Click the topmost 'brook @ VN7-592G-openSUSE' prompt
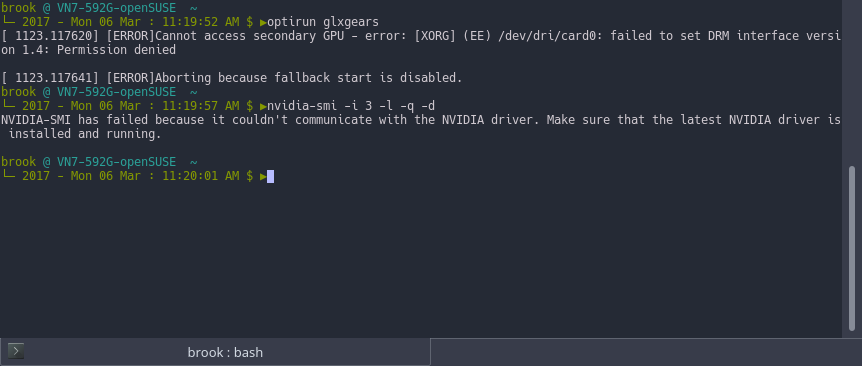The height and width of the screenshot is (366, 862). pos(89,8)
